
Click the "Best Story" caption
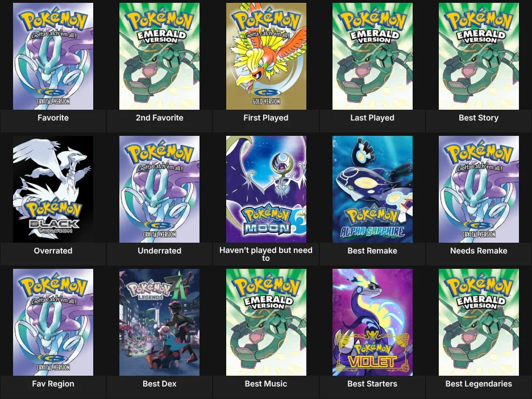click(x=479, y=118)
